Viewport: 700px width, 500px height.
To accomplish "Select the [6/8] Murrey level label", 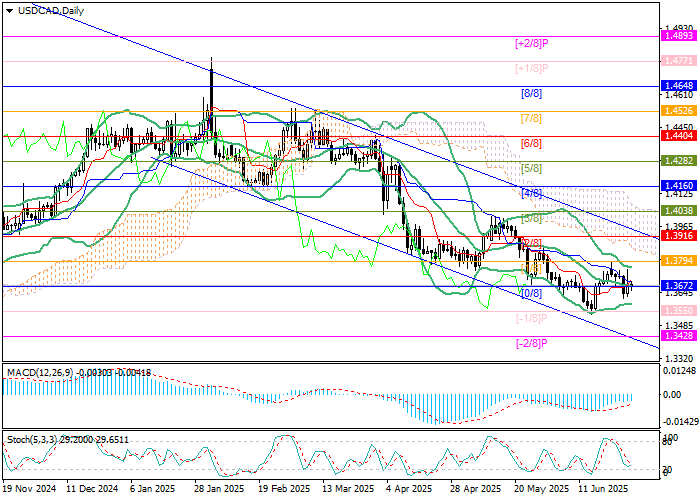I will [x=532, y=143].
